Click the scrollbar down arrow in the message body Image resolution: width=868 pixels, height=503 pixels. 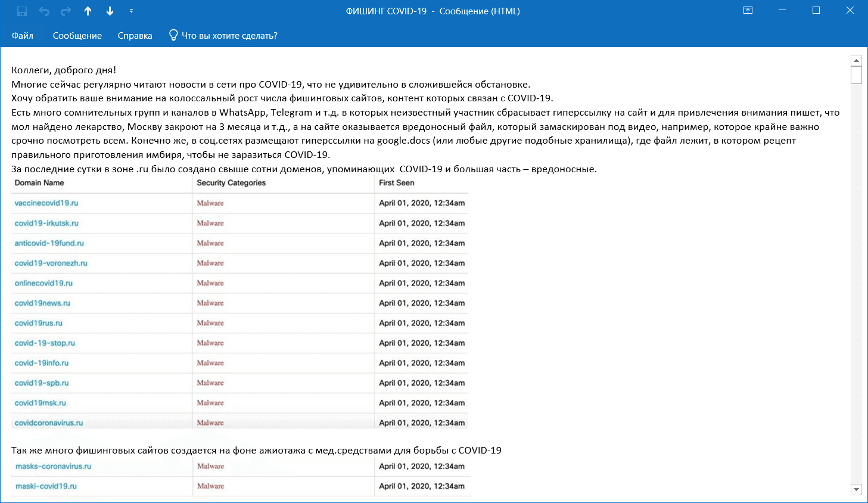[x=857, y=490]
